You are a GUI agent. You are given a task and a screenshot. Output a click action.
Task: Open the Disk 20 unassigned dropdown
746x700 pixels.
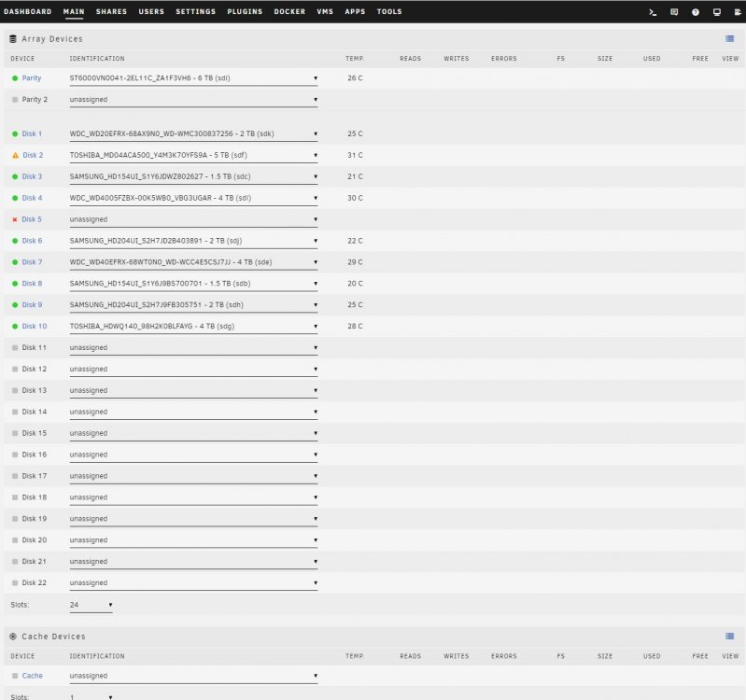tap(193, 540)
